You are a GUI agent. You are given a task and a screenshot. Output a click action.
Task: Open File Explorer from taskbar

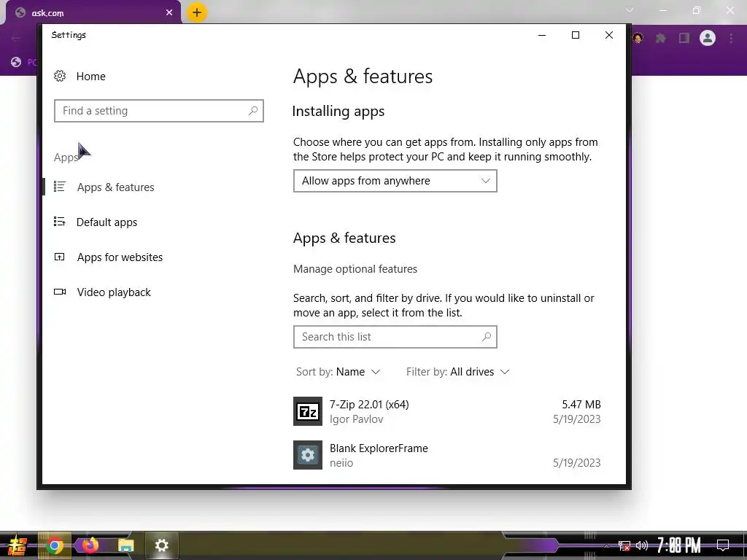point(125,545)
